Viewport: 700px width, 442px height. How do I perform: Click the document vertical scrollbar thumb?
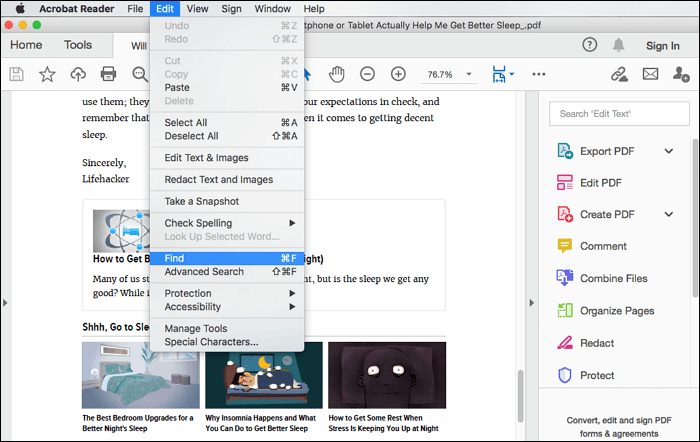click(521, 396)
